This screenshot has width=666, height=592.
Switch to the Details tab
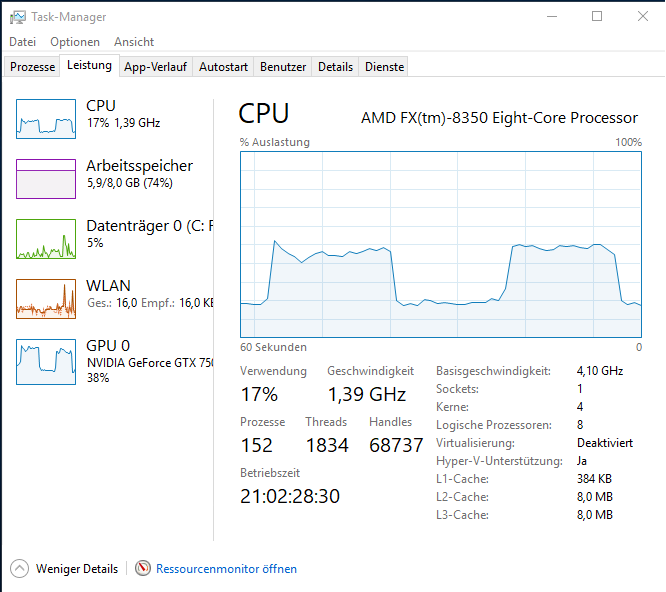click(x=336, y=67)
